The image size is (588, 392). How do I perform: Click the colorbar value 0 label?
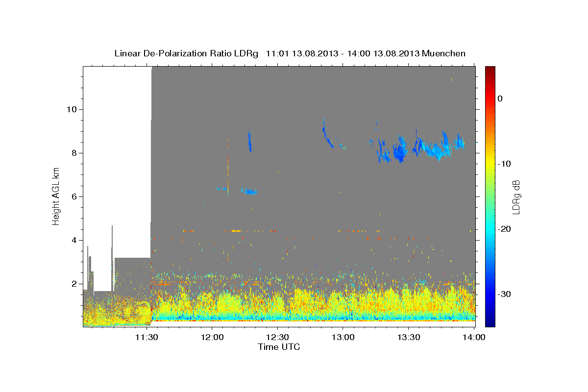[500, 98]
